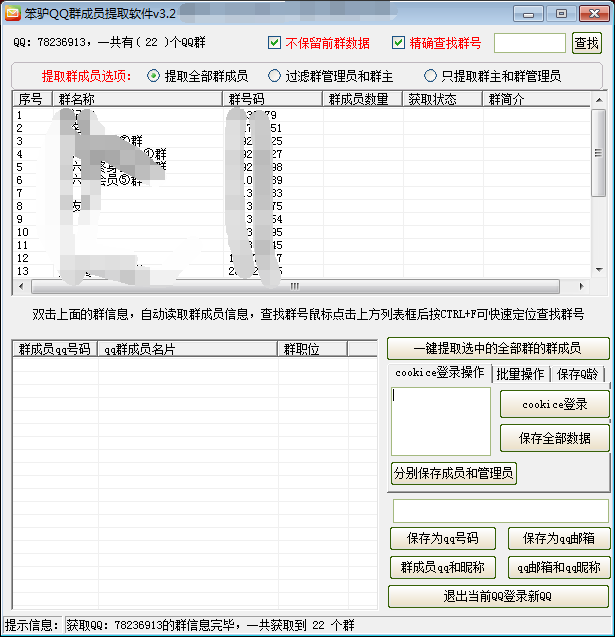Click the qq群成员名片 column header

click(x=187, y=349)
